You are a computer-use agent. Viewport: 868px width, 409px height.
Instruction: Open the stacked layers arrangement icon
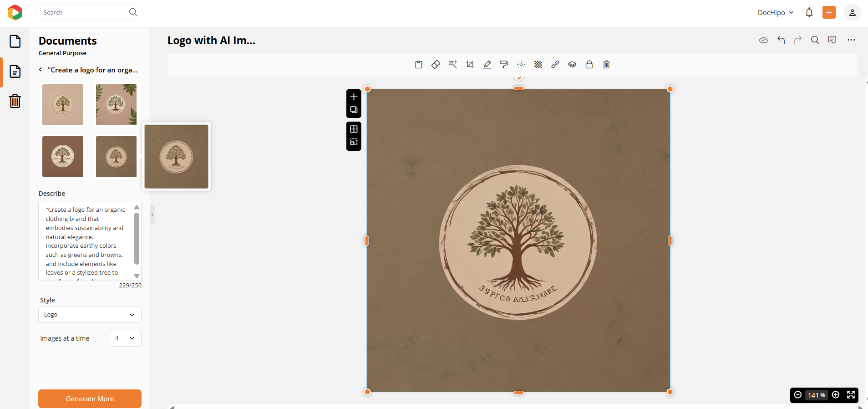click(572, 65)
